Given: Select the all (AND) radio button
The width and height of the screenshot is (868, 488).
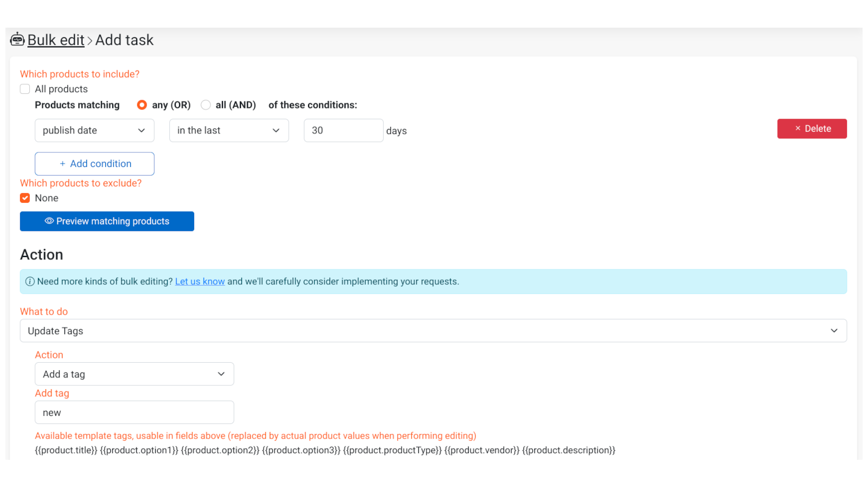Looking at the screenshot, I should [206, 105].
